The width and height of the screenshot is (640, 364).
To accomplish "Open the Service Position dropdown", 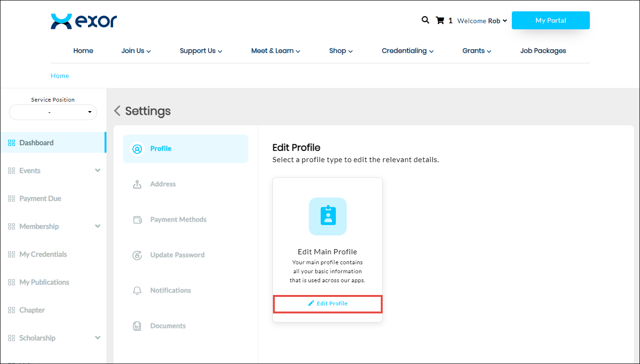I will pos(53,113).
